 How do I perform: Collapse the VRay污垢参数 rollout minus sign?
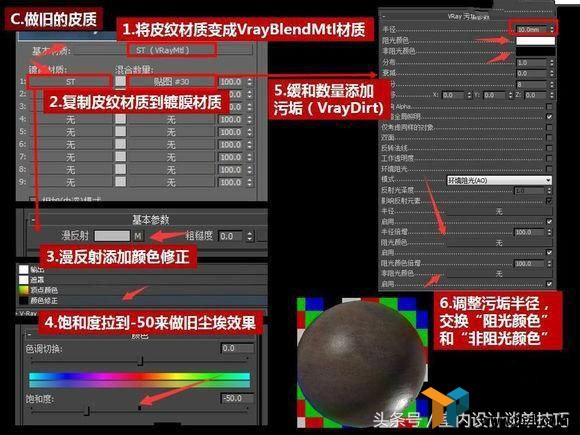(384, 17)
